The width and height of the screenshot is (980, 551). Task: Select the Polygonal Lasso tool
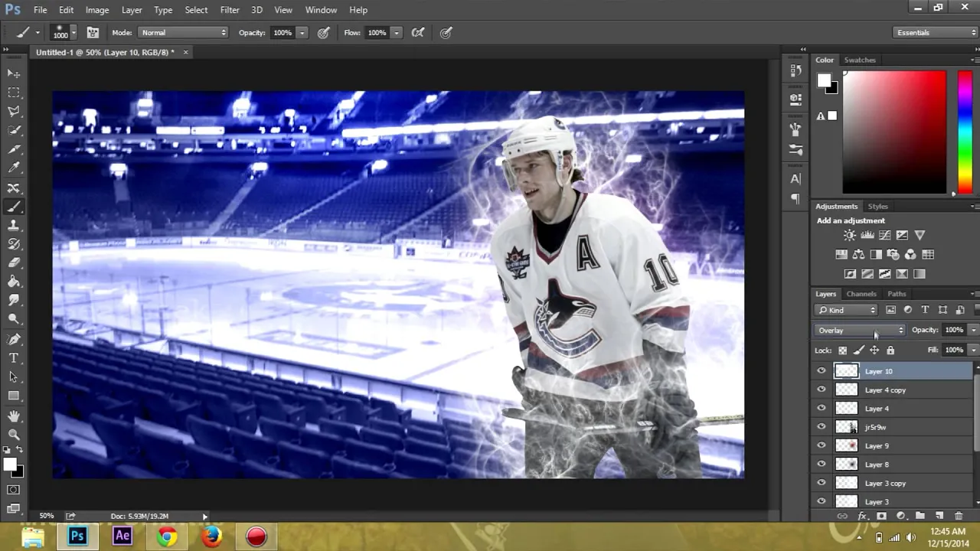click(14, 112)
